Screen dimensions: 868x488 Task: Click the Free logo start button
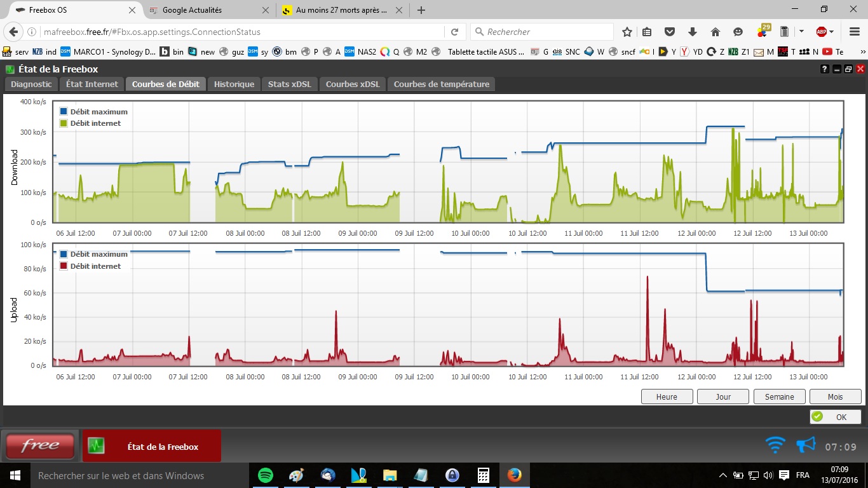click(x=40, y=446)
